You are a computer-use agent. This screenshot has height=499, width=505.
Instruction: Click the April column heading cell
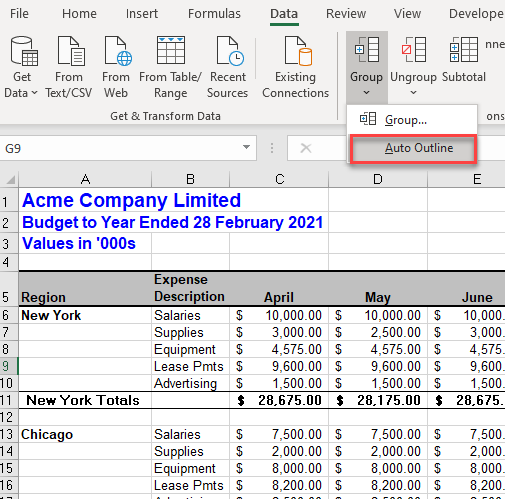(279, 289)
